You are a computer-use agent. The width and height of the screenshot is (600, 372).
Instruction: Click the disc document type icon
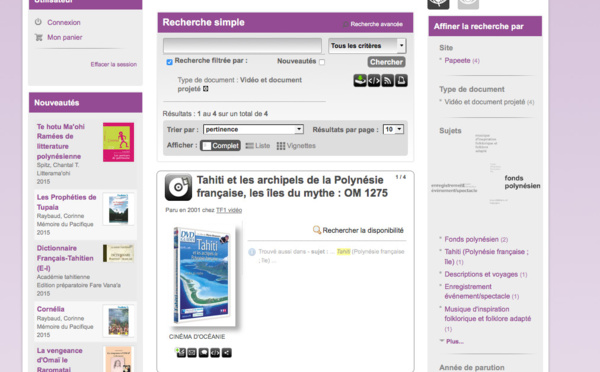178,187
